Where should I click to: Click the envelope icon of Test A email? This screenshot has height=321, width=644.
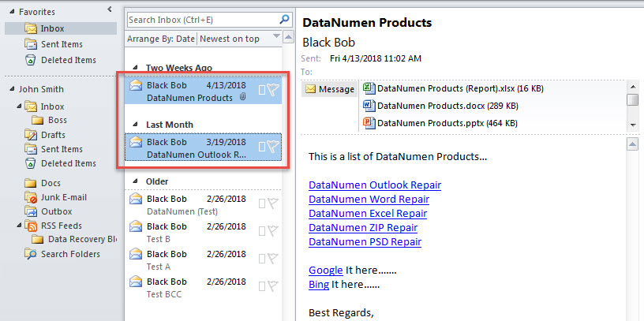136,254
